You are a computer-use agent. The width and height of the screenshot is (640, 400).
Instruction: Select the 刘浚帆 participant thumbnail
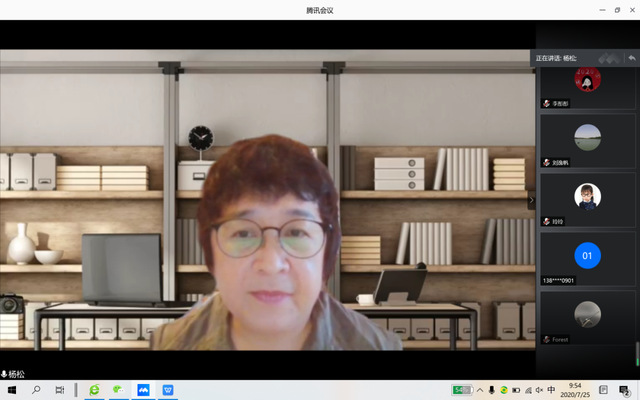(587, 141)
